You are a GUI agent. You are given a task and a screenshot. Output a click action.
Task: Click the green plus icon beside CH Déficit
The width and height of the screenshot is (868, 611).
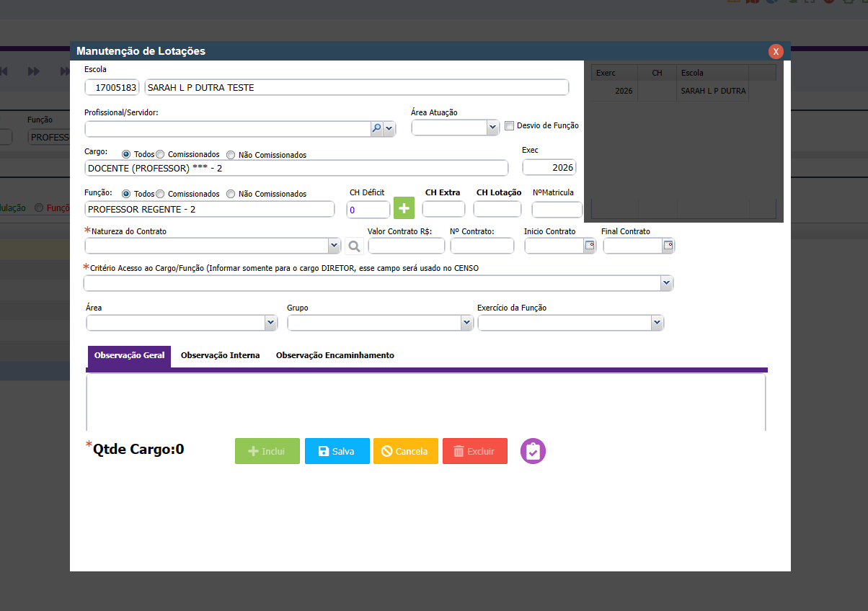point(404,209)
